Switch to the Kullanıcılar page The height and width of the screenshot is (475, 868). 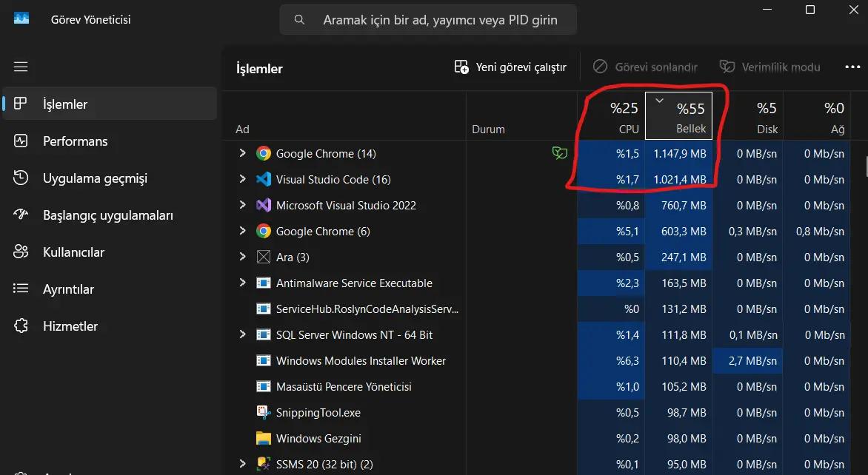(x=110, y=252)
